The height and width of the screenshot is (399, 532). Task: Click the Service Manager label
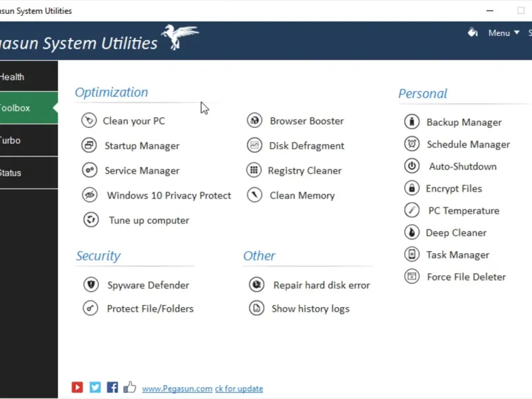142,171
